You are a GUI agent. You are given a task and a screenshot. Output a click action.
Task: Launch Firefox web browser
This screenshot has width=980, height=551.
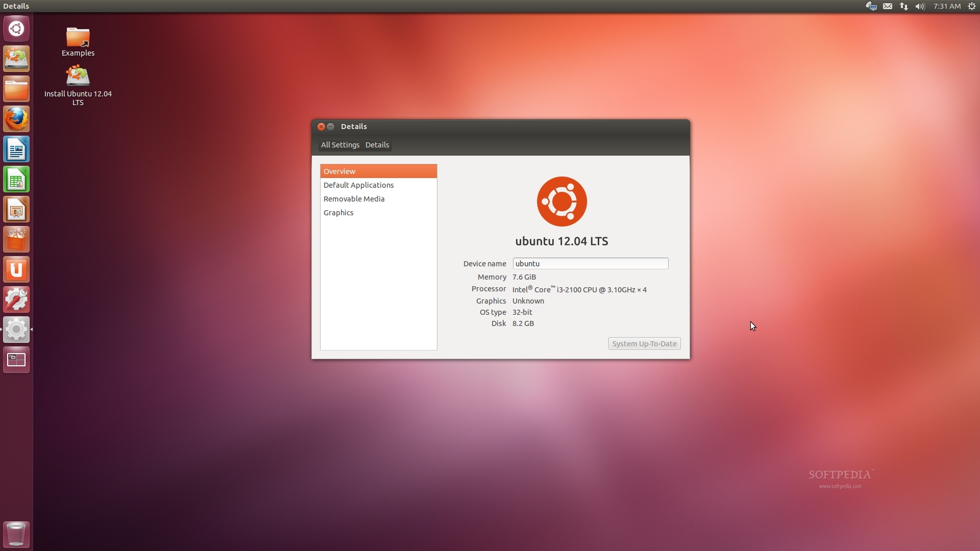click(16, 119)
